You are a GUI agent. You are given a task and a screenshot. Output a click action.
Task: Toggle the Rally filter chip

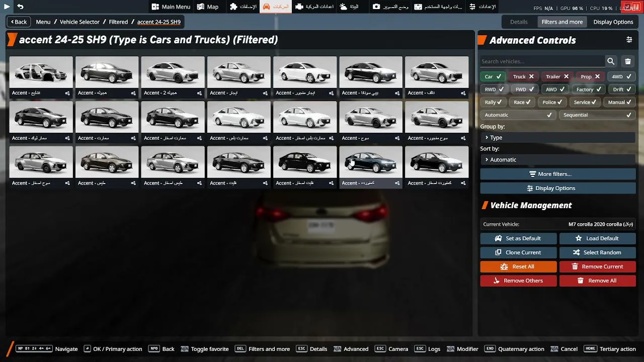(x=493, y=102)
